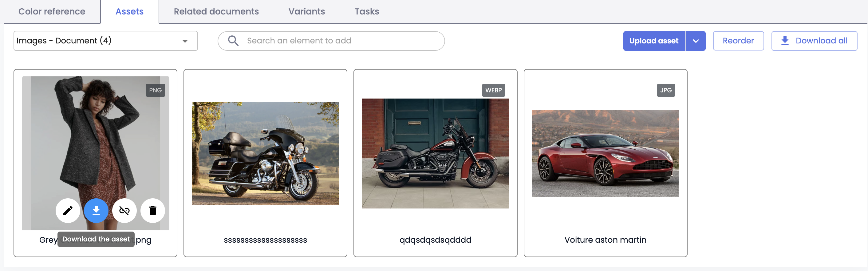Click the magnifier icon in search field
This screenshot has width=868, height=271.
233,41
